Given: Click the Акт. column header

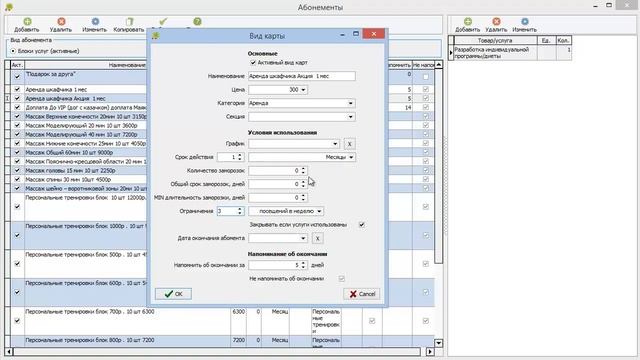Looking at the screenshot, I should (17, 65).
